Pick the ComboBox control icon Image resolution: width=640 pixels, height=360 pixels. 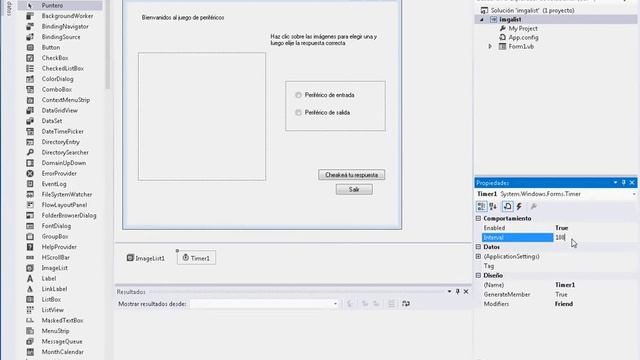[30, 89]
